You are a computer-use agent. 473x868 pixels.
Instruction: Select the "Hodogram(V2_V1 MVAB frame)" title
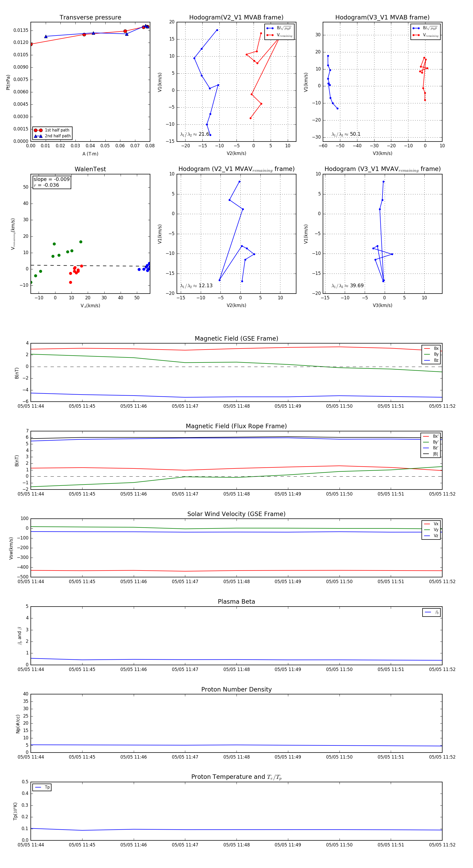[x=236, y=17]
